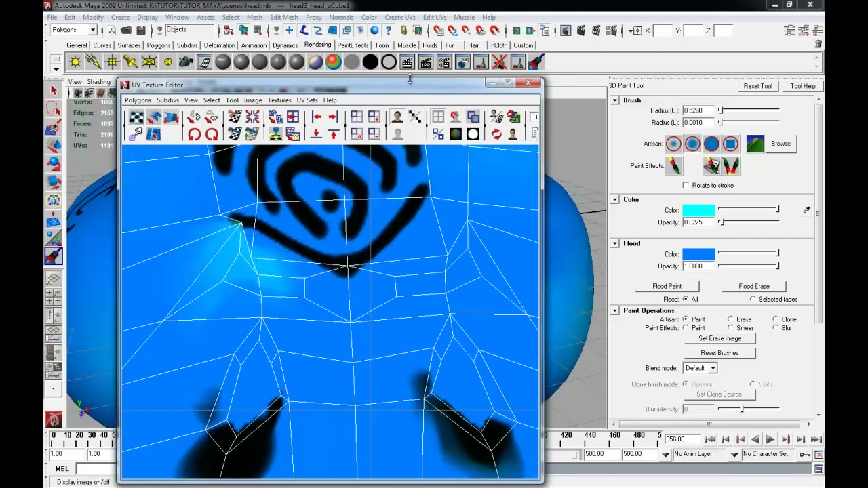Click the Blinn material sphere shelf icon

[x=241, y=62]
